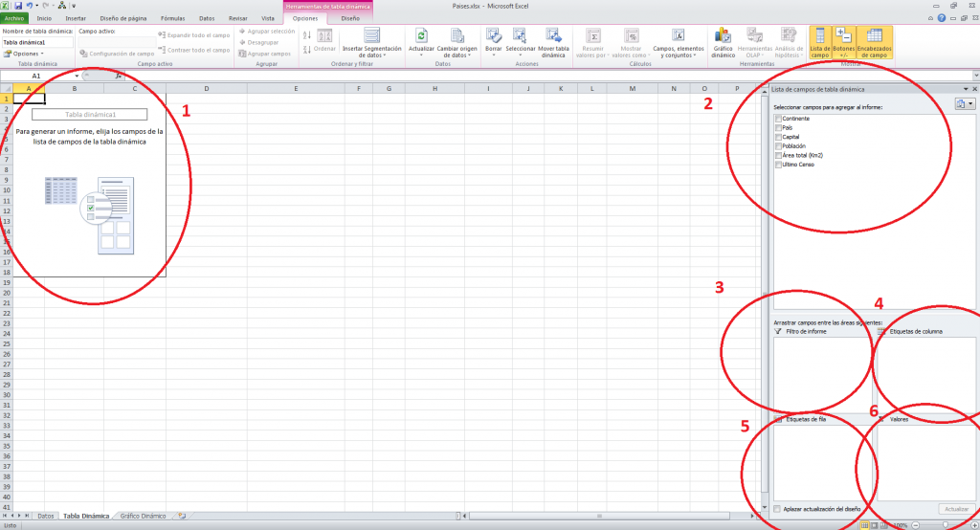Open the Diseño de página tab
This screenshot has height=530, width=980.
[x=123, y=18]
